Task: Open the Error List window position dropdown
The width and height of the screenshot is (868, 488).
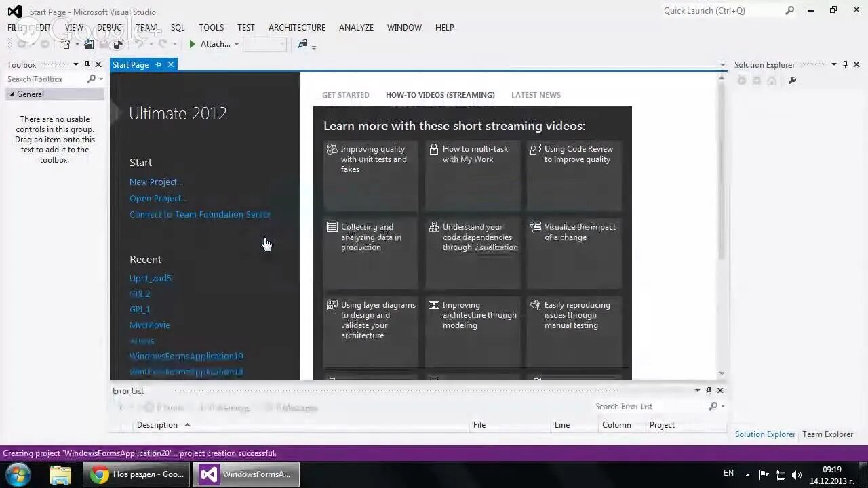Action: tap(697, 390)
